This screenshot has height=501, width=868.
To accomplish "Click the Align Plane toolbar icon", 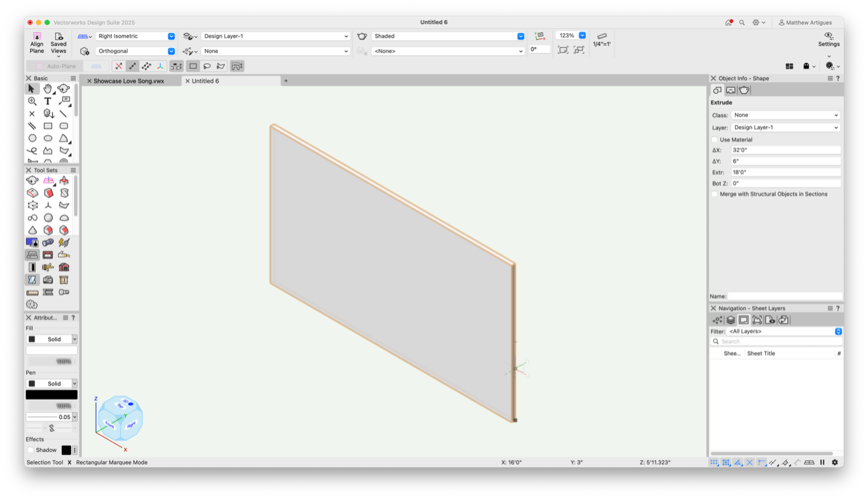I will click(37, 43).
